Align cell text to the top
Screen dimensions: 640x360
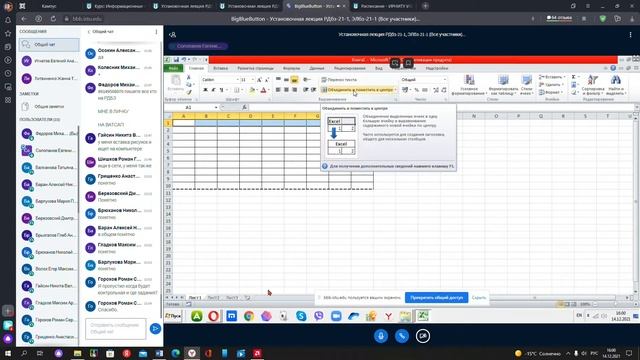tap(278, 80)
